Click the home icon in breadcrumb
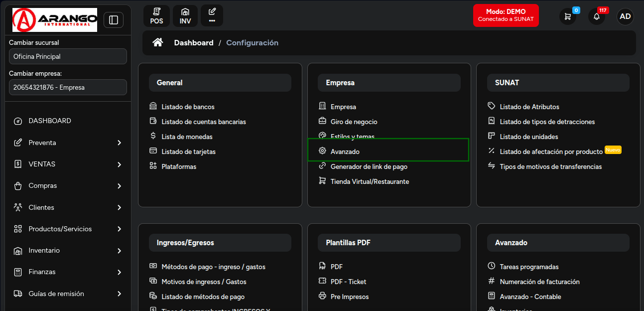 158,43
